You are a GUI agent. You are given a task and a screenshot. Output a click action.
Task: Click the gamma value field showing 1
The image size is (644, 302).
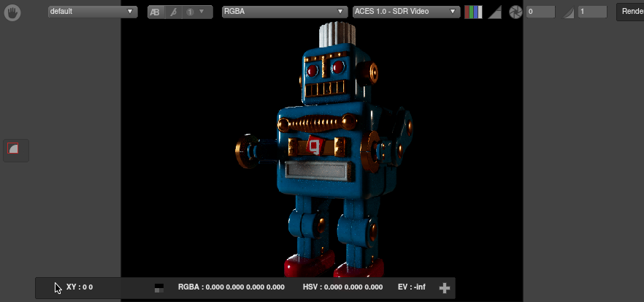pyautogui.click(x=591, y=12)
